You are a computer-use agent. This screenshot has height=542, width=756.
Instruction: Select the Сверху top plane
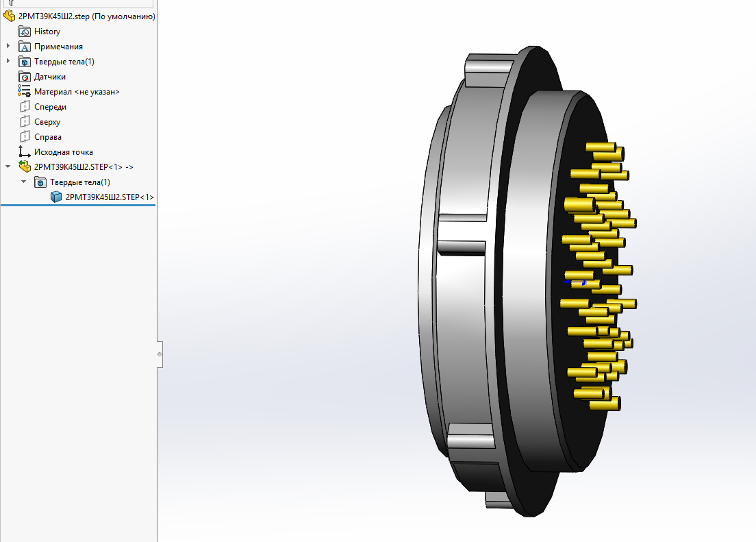coord(47,122)
